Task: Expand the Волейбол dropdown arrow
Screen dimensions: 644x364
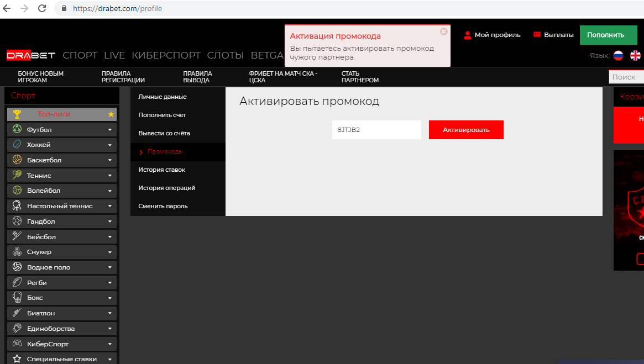Action: tap(109, 191)
